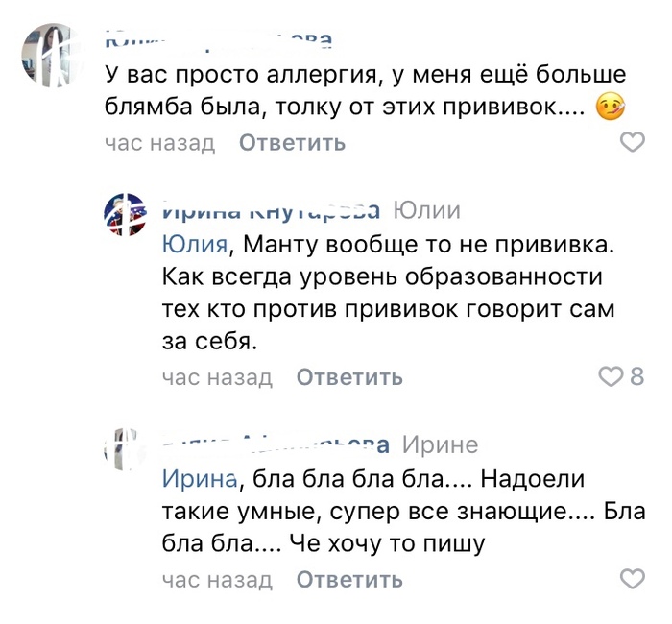Open author name Ирина Кнутарева
Viewport: 672px width, 624px height.
[272, 211]
